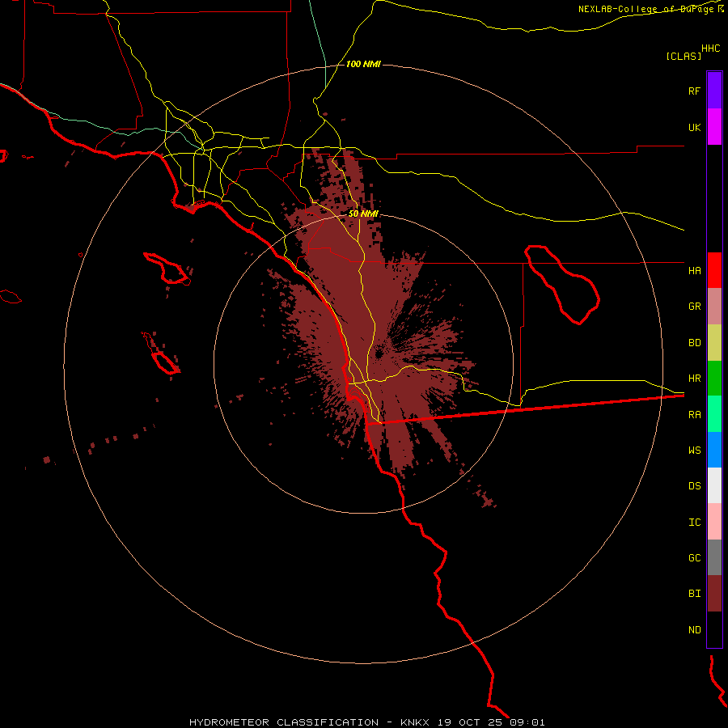Viewport: 728px width, 728px height.
Task: Click the 'RF' legend label
Action: [x=694, y=91]
